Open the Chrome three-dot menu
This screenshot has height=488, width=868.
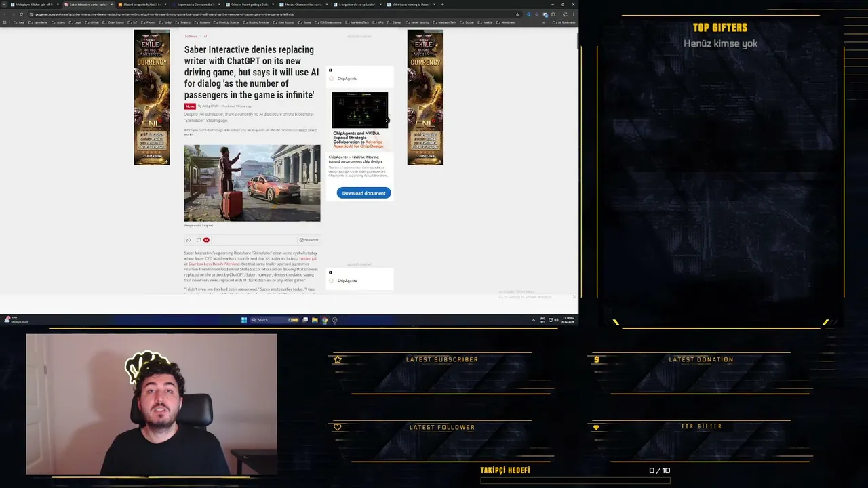[x=574, y=14]
